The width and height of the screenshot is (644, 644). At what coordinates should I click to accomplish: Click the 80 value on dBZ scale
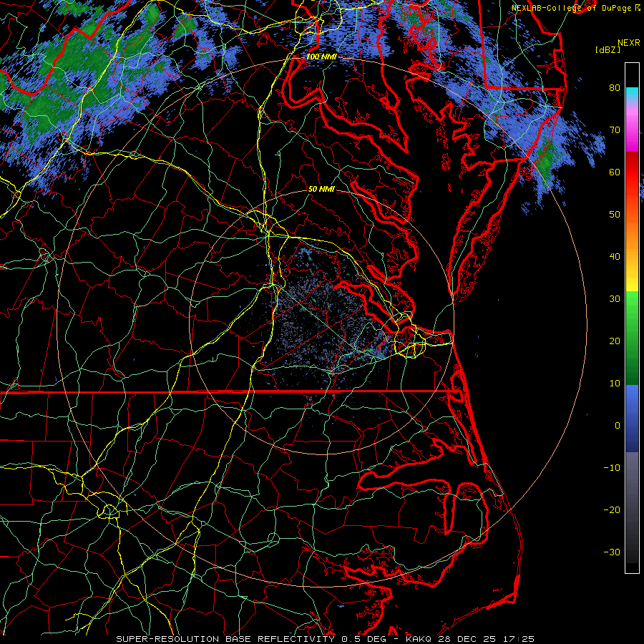pos(615,87)
